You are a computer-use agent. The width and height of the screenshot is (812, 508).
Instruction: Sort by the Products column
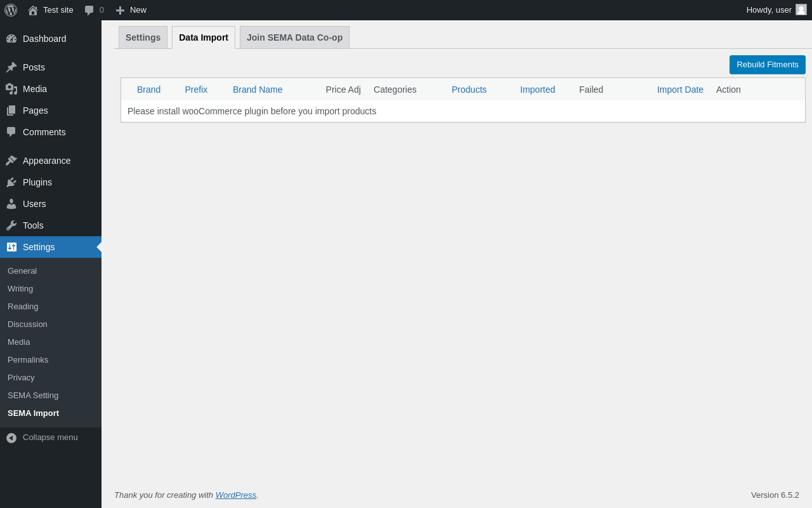point(469,90)
